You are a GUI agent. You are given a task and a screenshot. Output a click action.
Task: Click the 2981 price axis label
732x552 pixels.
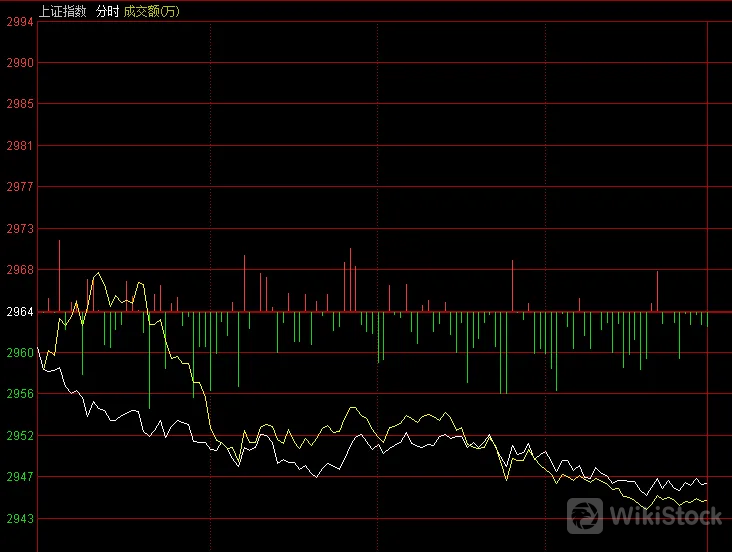(18, 145)
